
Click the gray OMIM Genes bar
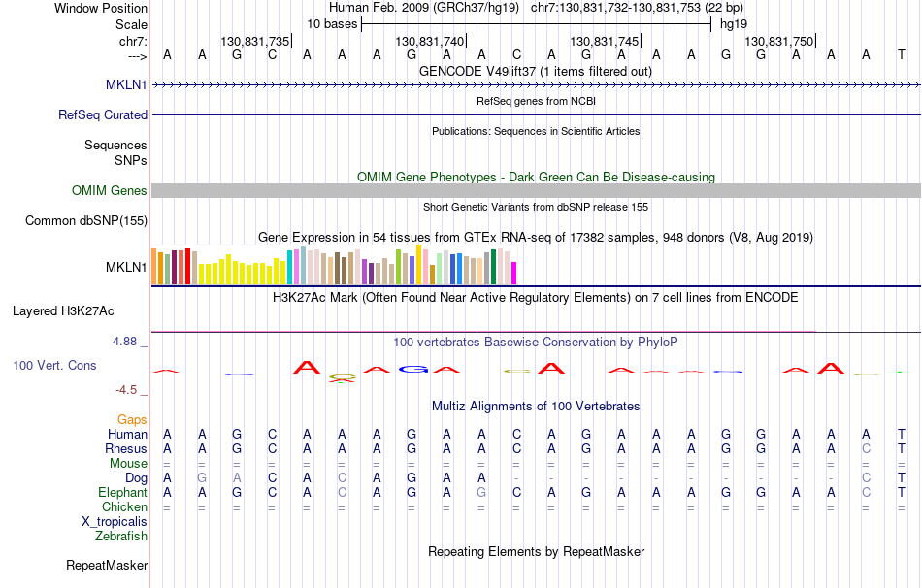click(x=536, y=190)
